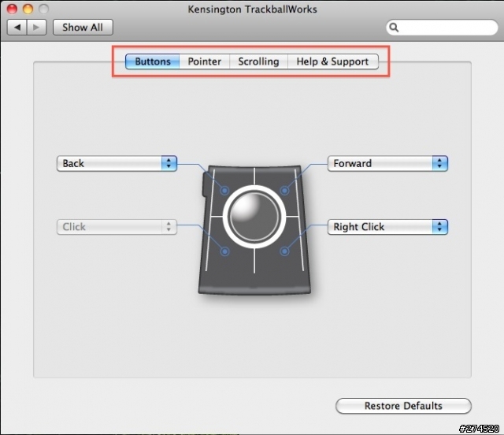Image resolution: width=504 pixels, height=435 pixels.
Task: Click the disabled Click assignment dropdown
Action: point(117,227)
